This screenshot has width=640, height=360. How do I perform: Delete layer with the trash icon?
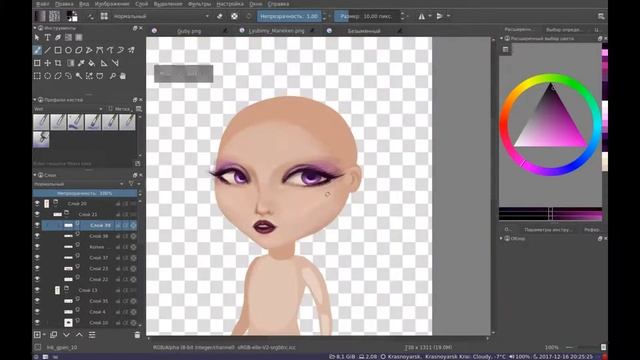pyautogui.click(x=137, y=335)
